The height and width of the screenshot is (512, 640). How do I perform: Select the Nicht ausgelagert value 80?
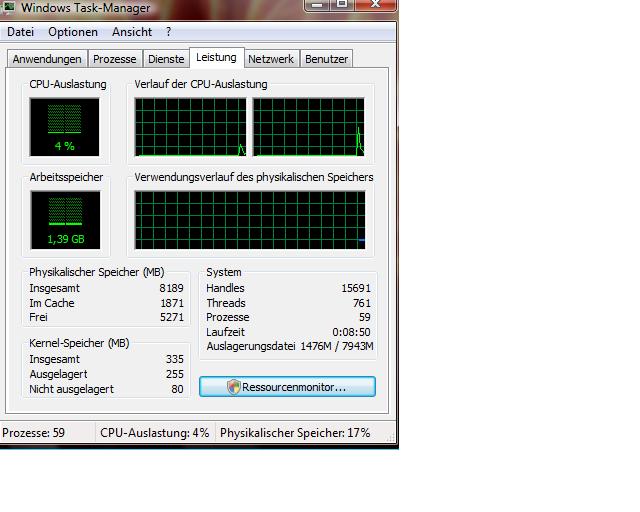coord(177,389)
